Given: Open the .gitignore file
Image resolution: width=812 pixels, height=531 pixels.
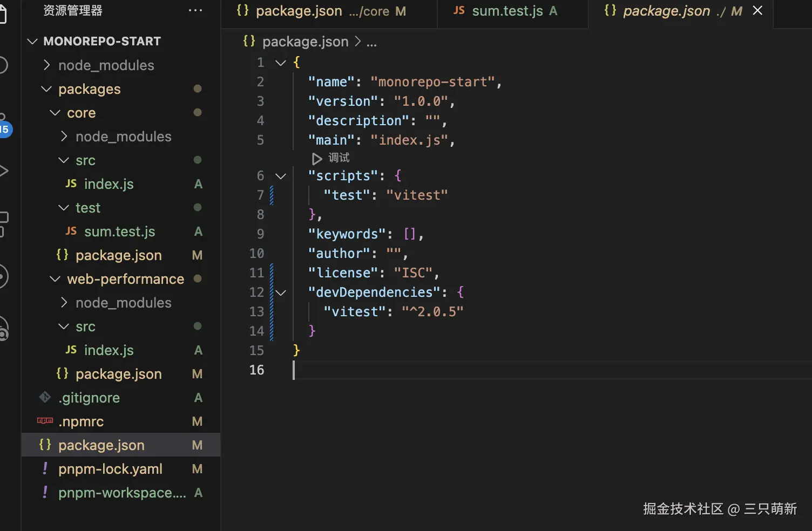Looking at the screenshot, I should click(121, 398).
